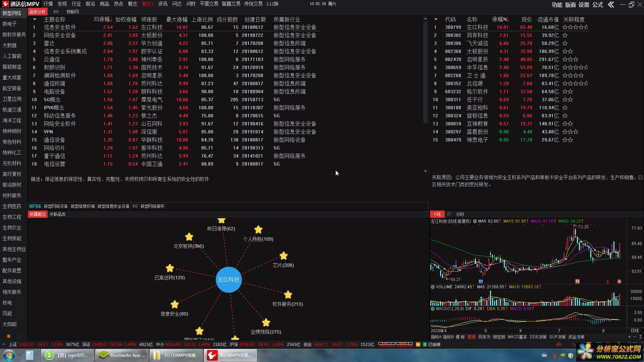
Task: Open the calculator icon in taskbar
Action: (x=30, y=355)
